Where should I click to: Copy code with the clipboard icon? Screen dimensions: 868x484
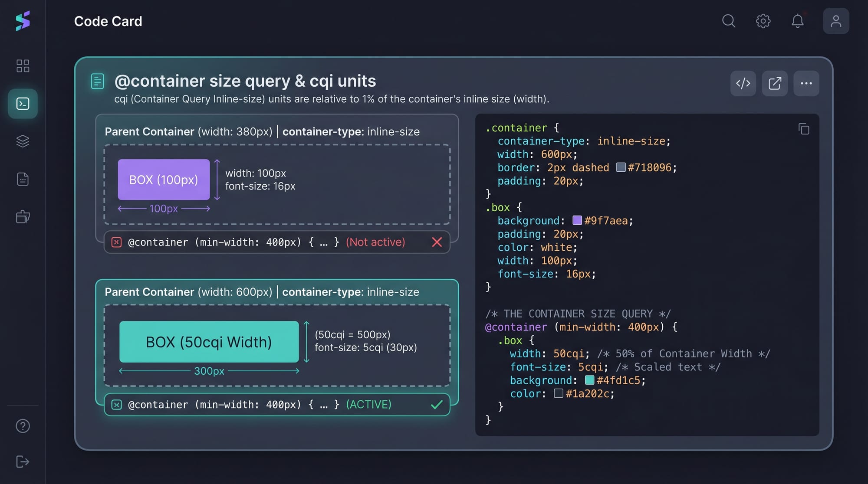pos(804,129)
